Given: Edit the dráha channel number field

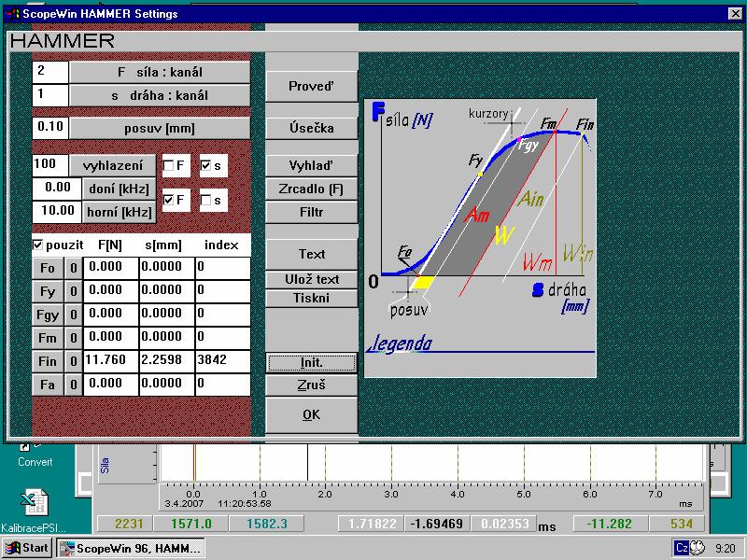Looking at the screenshot, I should 50,95.
